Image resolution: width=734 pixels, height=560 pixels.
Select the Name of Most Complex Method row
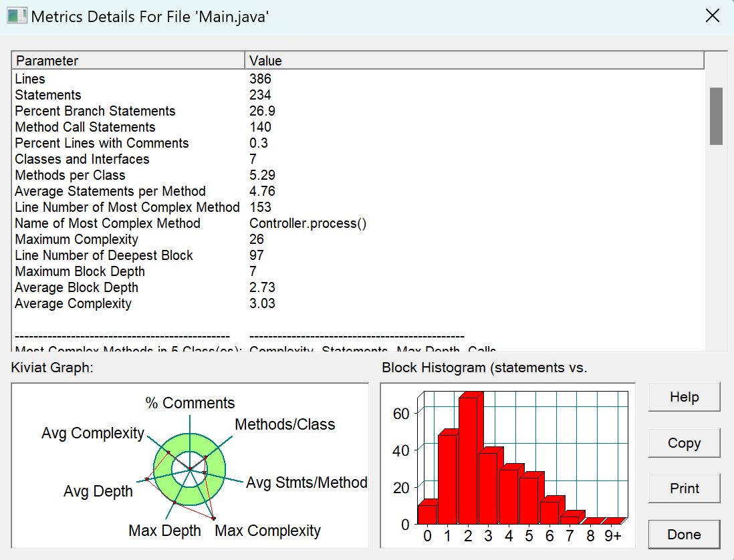358,223
